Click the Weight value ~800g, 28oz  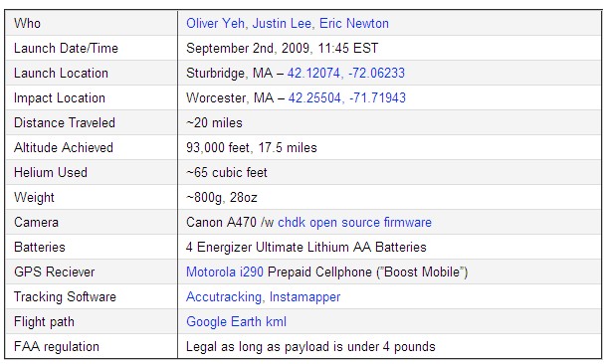(x=222, y=197)
